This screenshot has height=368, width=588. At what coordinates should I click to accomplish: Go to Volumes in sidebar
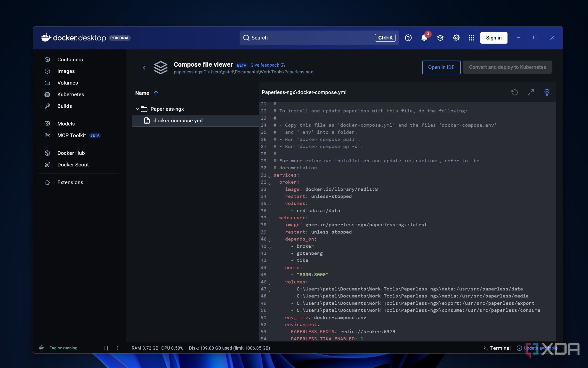pos(67,83)
